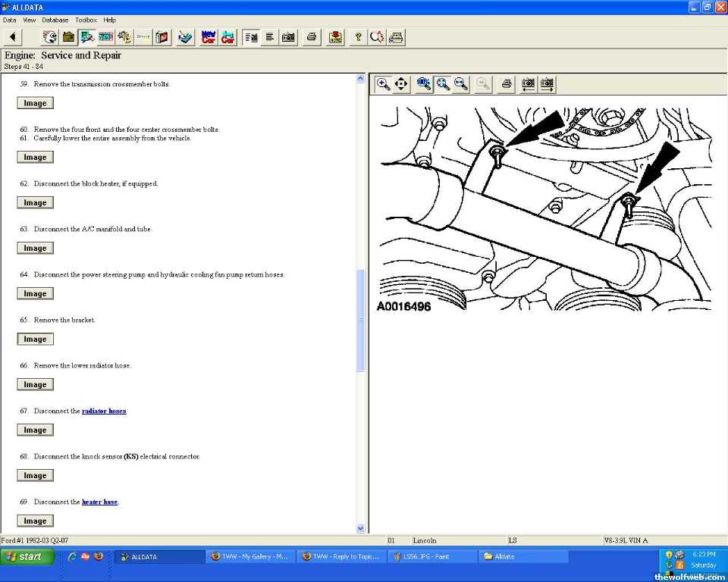Click the Note toolbar icon

tap(335, 36)
